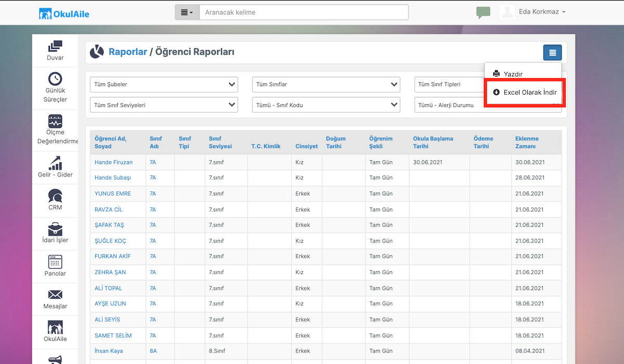This screenshot has height=364, width=624.
Task: Click the Aranacak kelime search field
Action: [304, 12]
